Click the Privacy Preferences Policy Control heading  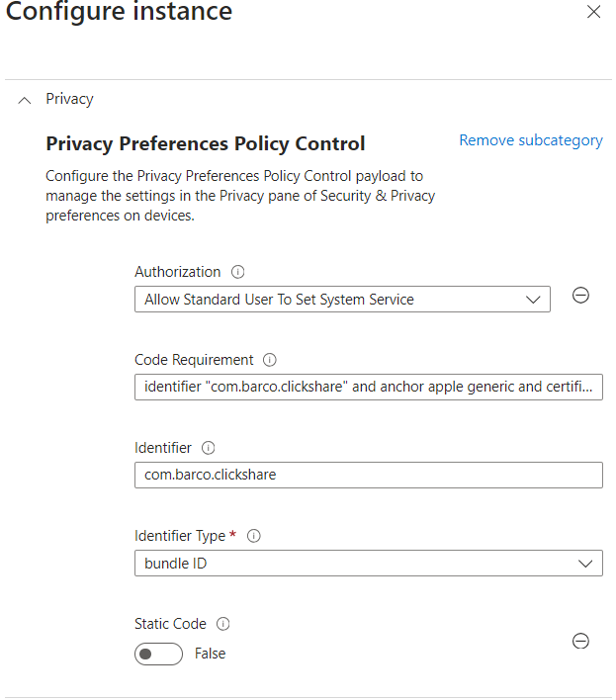(206, 143)
